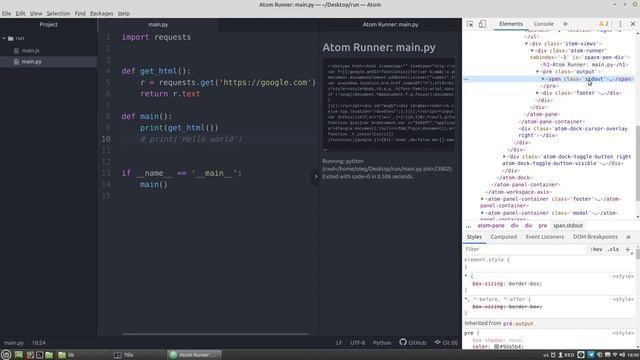Open the Packages menu
Viewport: 640px width, 360px height.
(x=102, y=13)
